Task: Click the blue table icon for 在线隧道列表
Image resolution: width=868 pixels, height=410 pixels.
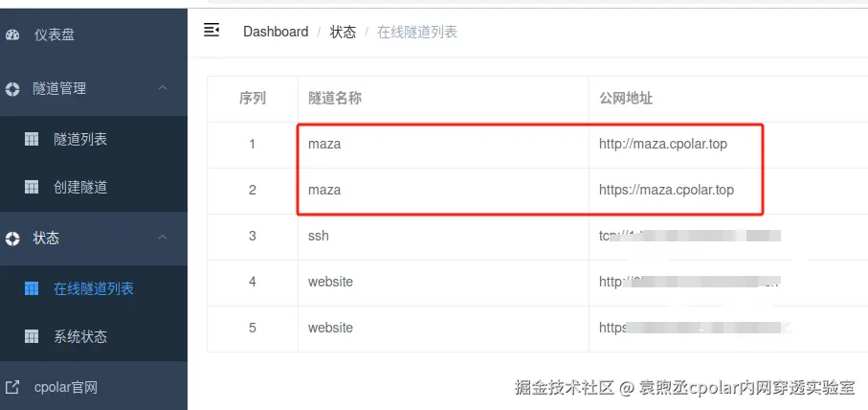Action: [x=32, y=288]
